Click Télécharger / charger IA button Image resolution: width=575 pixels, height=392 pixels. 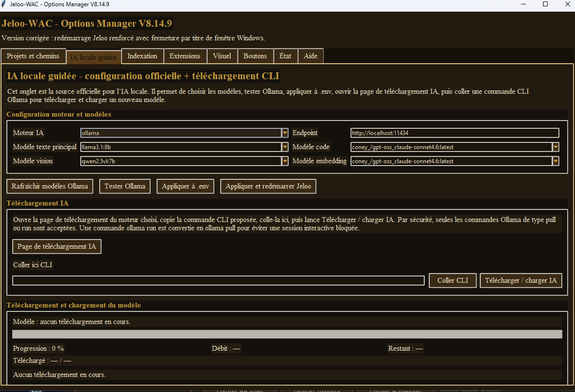click(521, 280)
